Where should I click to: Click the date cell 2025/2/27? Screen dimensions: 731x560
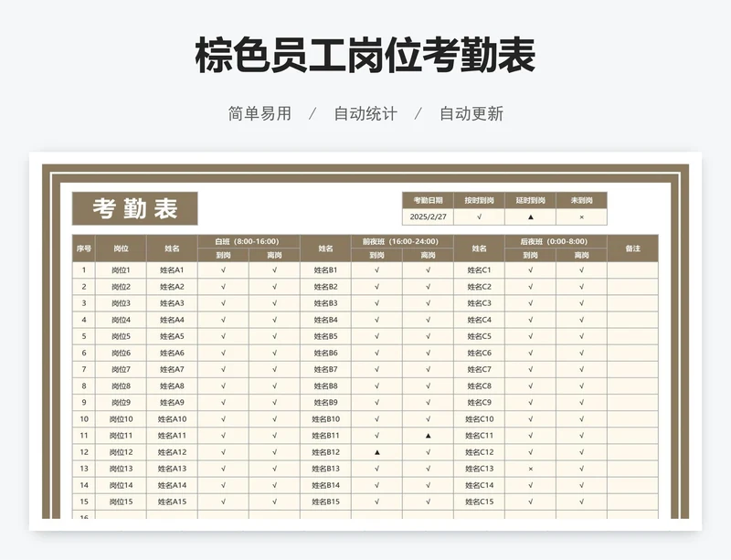(x=428, y=217)
